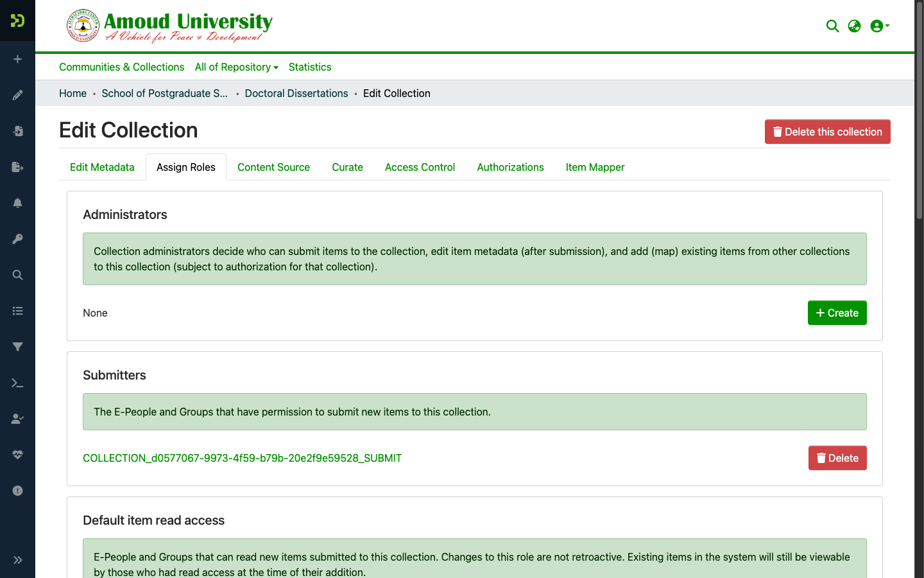
Task: Switch to the Authorizations tab
Action: [x=510, y=167]
